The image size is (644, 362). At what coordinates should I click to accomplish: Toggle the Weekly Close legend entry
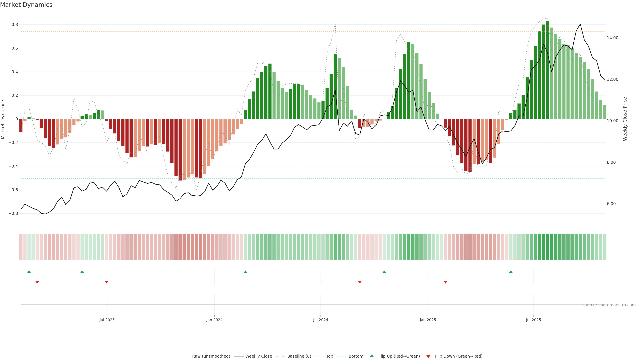pos(258,356)
